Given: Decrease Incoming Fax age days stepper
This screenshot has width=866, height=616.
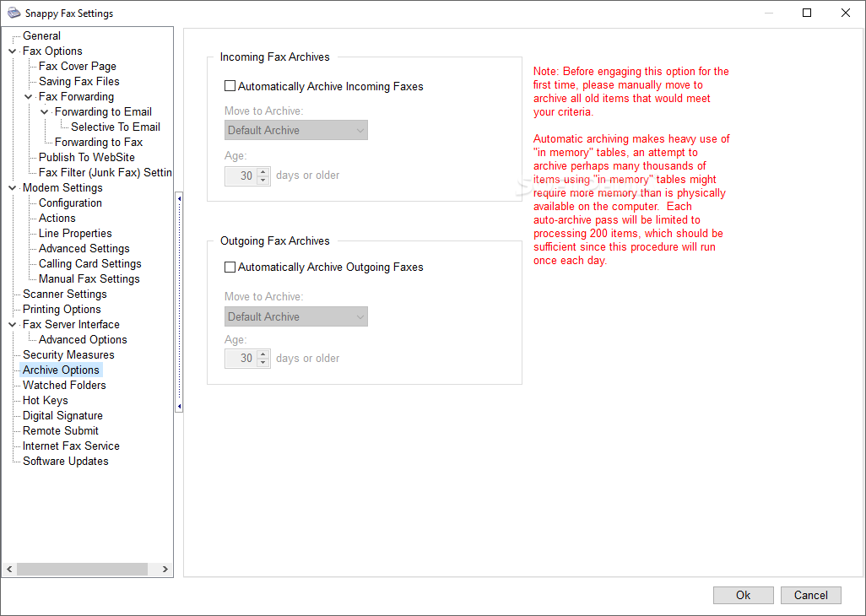Looking at the screenshot, I should coord(263,181).
